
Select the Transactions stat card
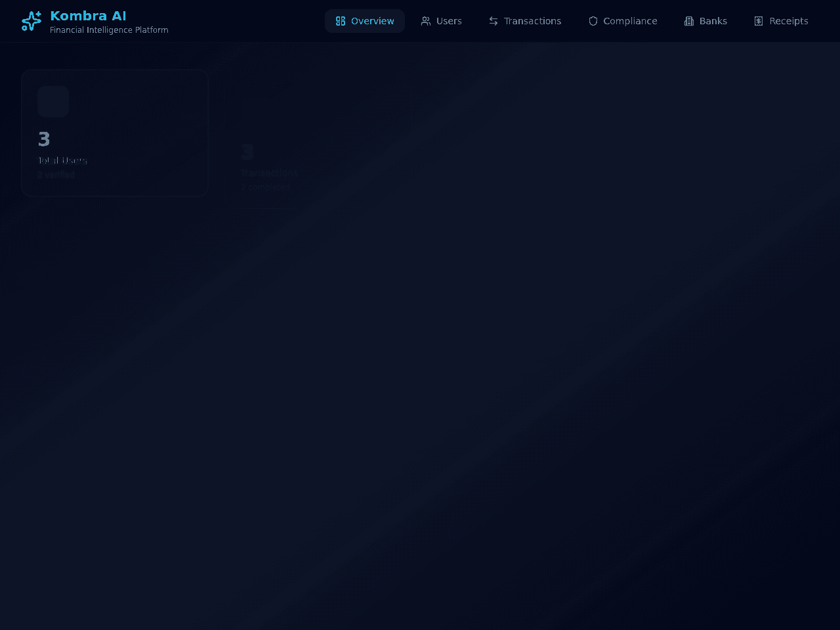(x=317, y=146)
